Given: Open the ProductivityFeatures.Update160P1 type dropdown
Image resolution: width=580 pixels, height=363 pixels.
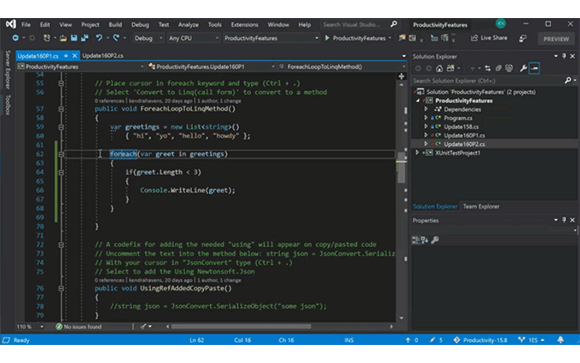Looking at the screenshot, I should point(212,67).
